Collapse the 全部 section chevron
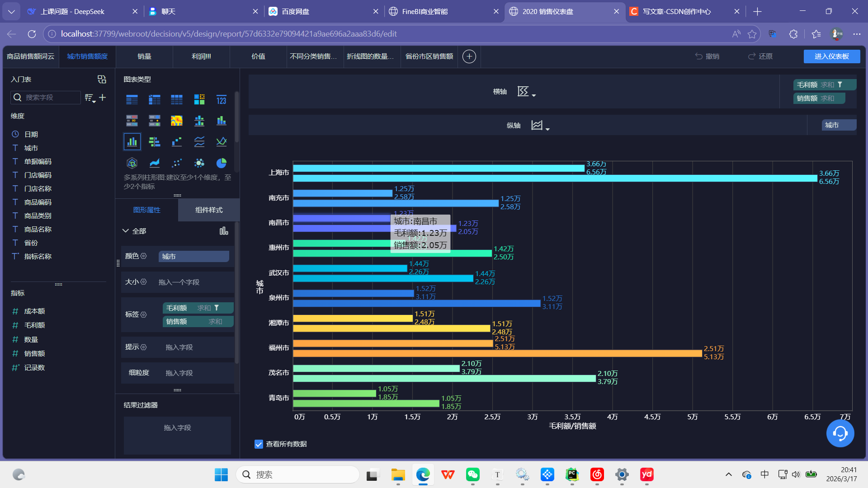The height and width of the screenshot is (488, 868). 126,231
